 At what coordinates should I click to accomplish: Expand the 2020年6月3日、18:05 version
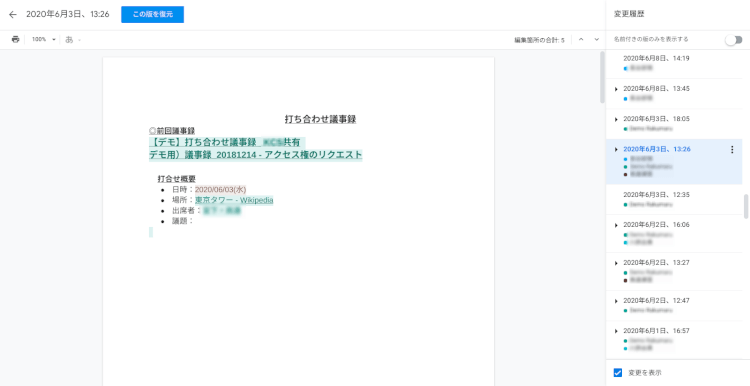click(616, 119)
